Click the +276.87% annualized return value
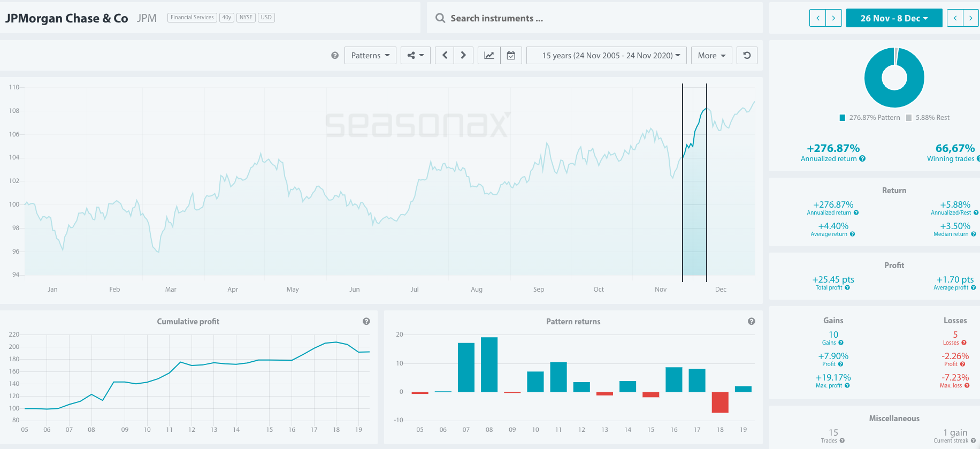This screenshot has width=980, height=449. click(x=833, y=148)
